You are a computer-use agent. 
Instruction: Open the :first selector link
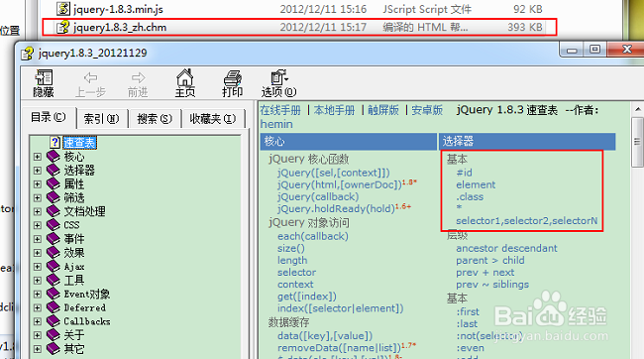tap(468, 311)
